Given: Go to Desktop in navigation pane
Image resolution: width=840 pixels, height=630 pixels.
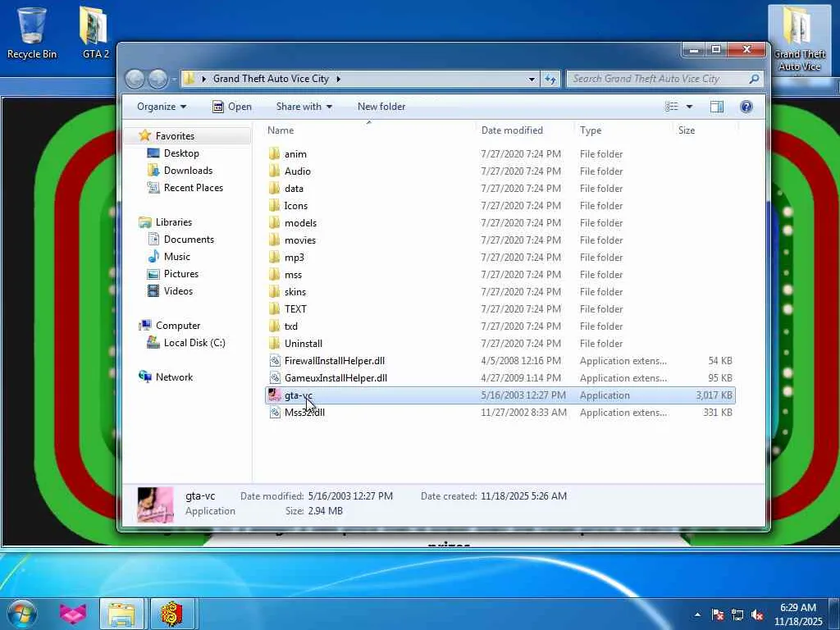Looking at the screenshot, I should (181, 153).
